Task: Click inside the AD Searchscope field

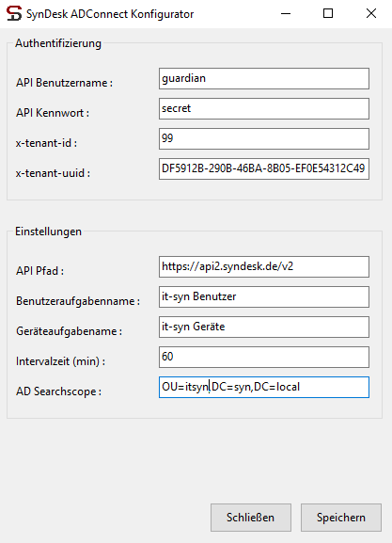Action: click(x=264, y=387)
